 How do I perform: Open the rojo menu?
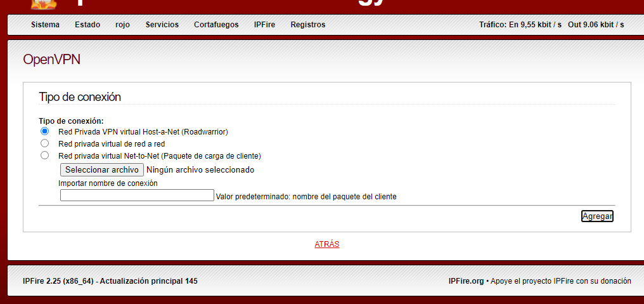pyautogui.click(x=122, y=25)
